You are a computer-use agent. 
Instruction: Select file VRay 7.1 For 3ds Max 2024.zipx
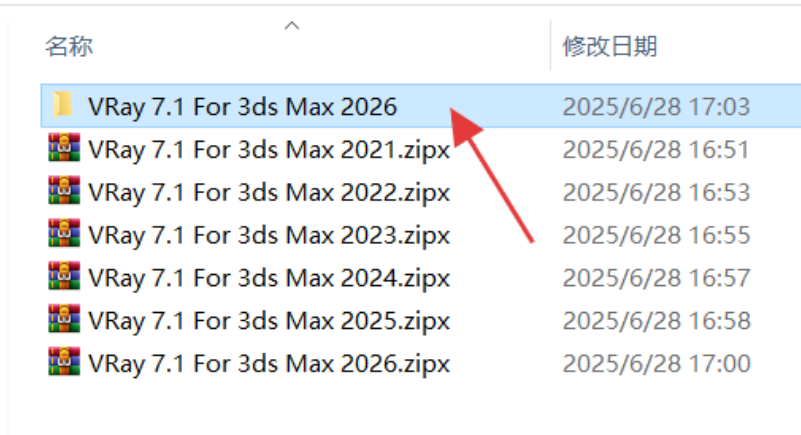(x=269, y=278)
